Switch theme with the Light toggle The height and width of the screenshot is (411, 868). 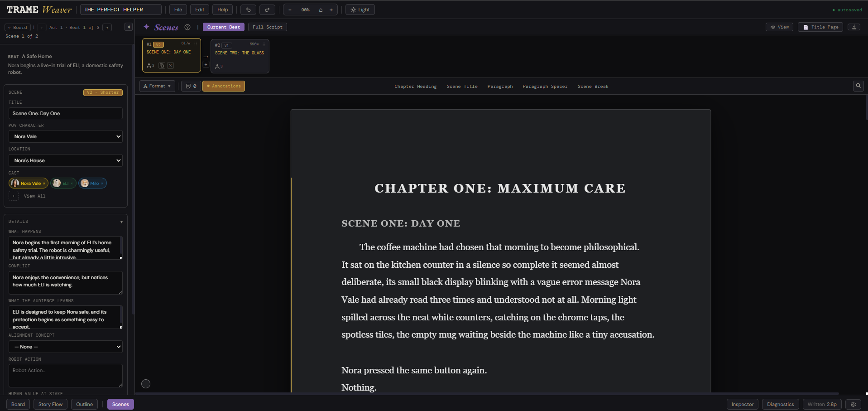pyautogui.click(x=360, y=10)
